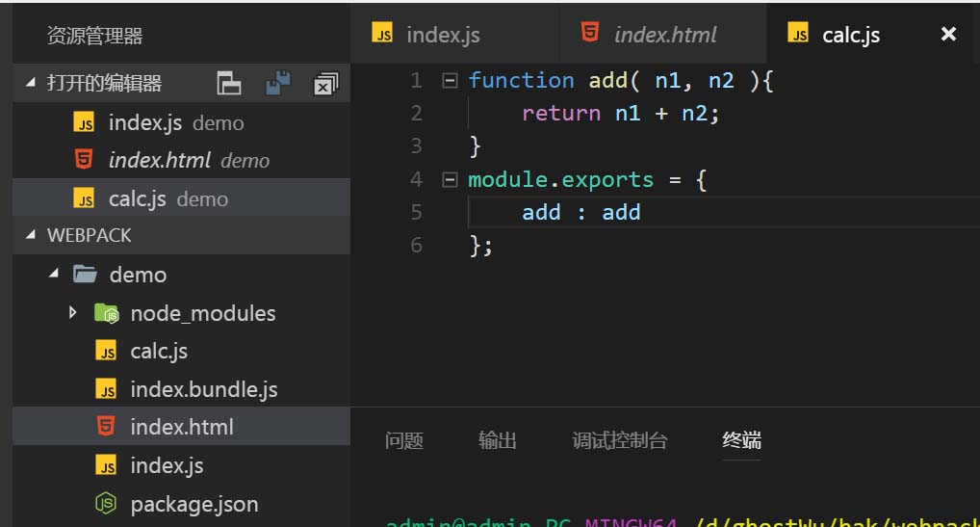This screenshot has height=527, width=980.
Task: Click the '};' on line 6
Action: pos(480,246)
